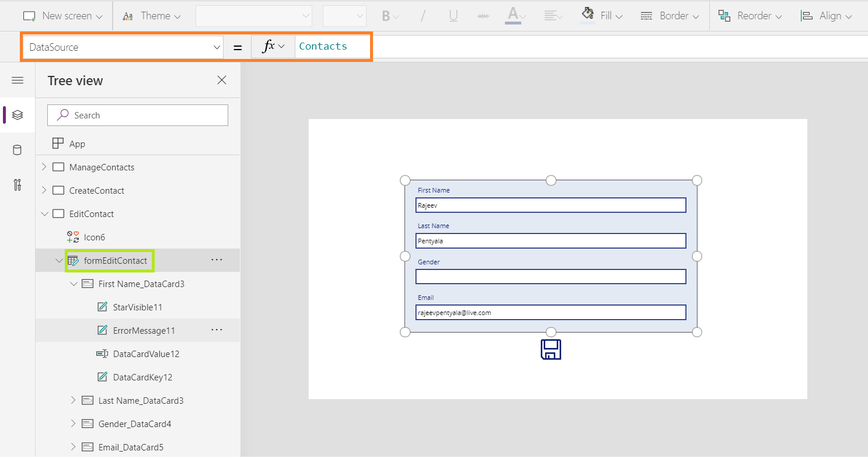
Task: Open the Theme menu
Action: pyautogui.click(x=152, y=16)
